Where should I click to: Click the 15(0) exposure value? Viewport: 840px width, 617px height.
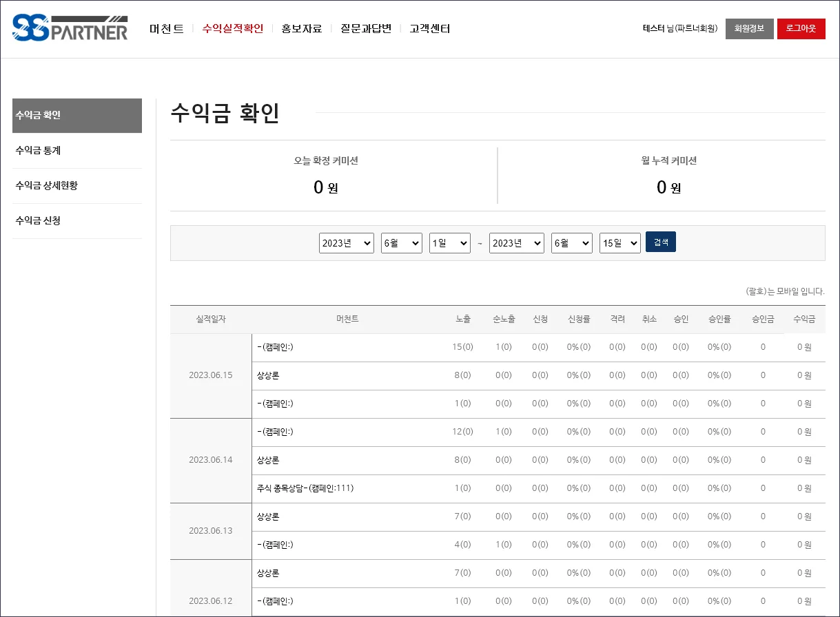coord(462,347)
